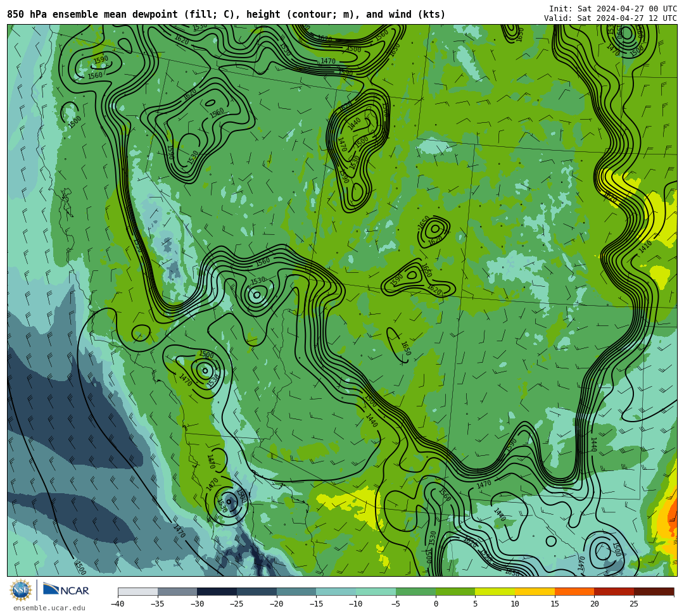Pick the green -5 to 0 colorbar swatch

pos(415,591)
